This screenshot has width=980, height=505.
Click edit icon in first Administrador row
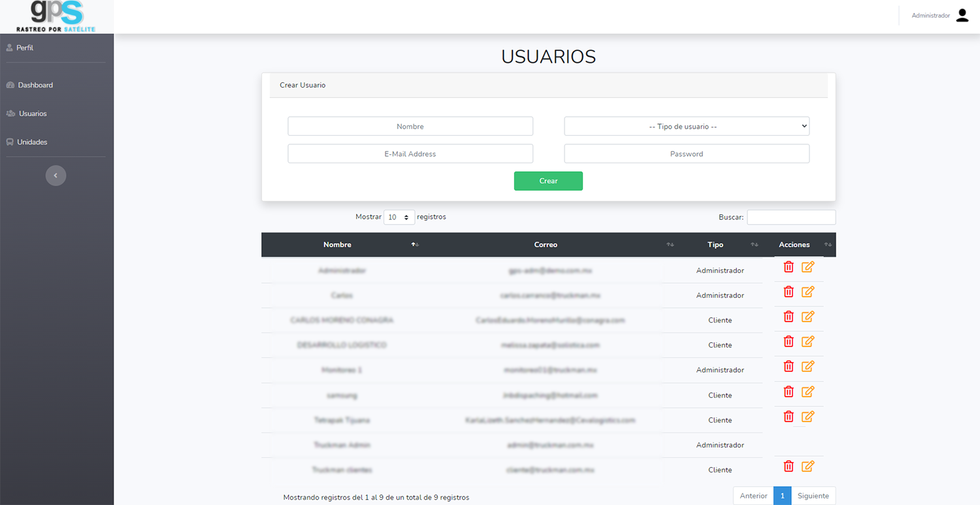pos(808,267)
